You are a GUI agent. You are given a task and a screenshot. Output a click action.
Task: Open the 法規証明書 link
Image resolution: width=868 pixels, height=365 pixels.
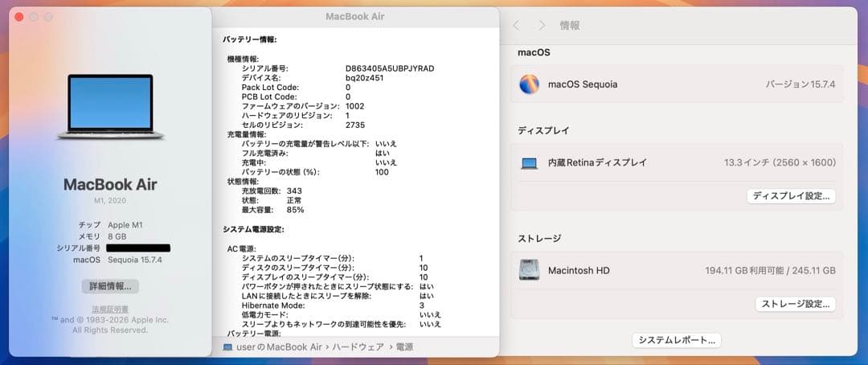click(110, 309)
